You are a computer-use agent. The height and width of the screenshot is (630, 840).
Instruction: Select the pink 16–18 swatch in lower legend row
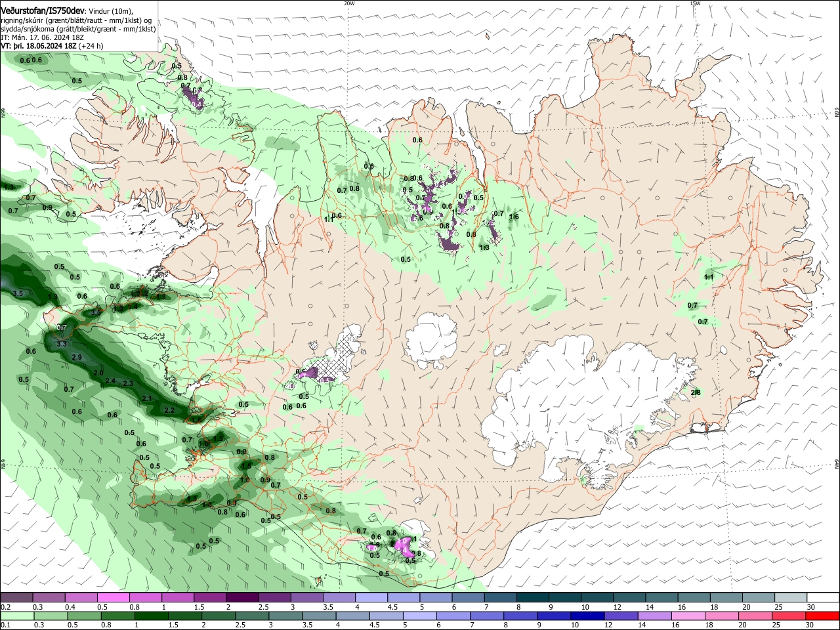coord(688,616)
